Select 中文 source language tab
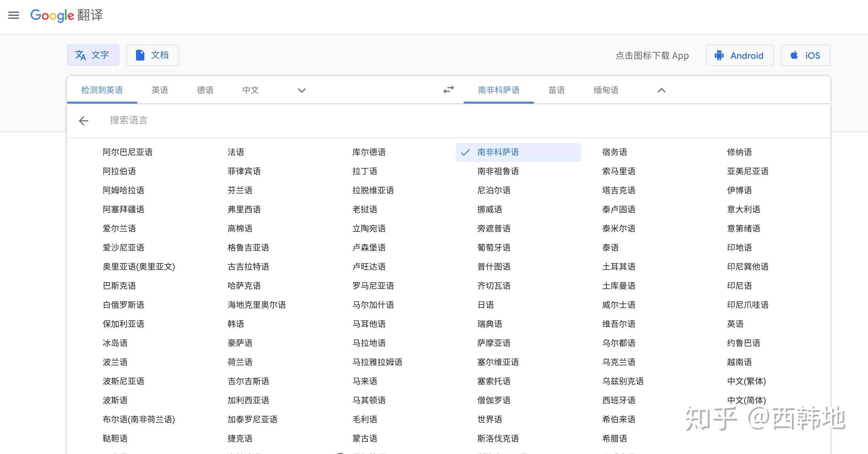868x454 pixels. [251, 90]
